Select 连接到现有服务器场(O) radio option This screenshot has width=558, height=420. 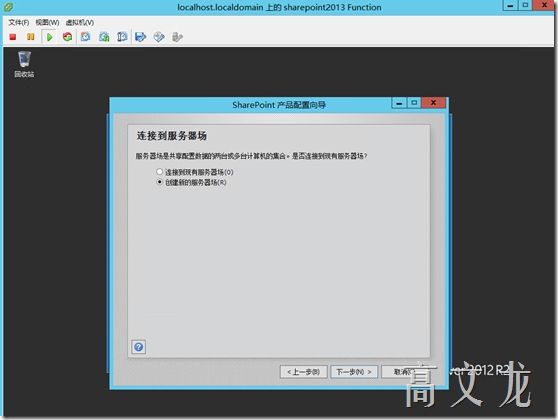195,172
